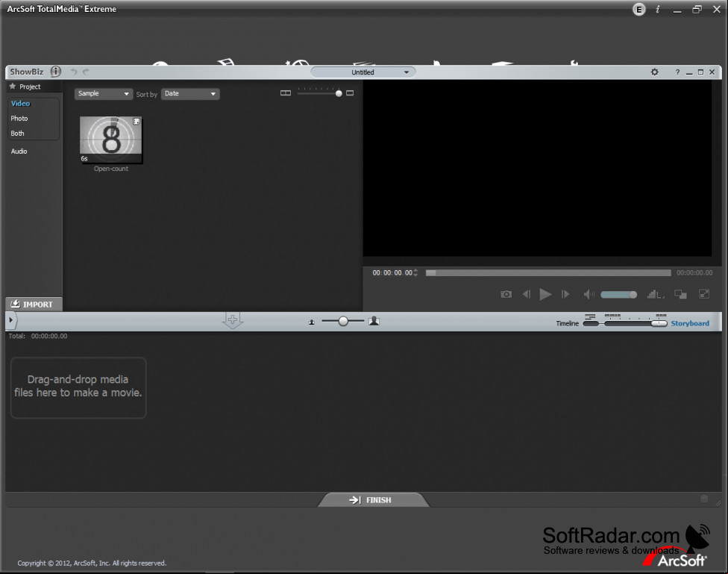Image resolution: width=728 pixels, height=574 pixels.
Task: Delete item with the trash icon
Action: point(704,499)
